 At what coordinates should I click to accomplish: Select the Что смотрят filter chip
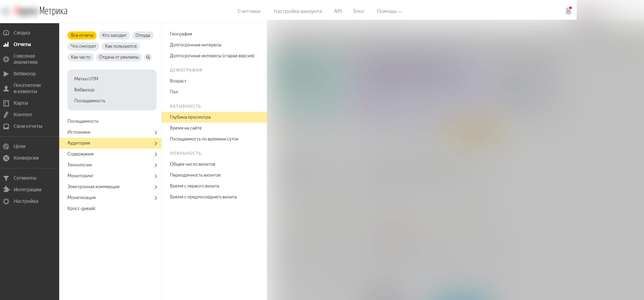tap(83, 46)
